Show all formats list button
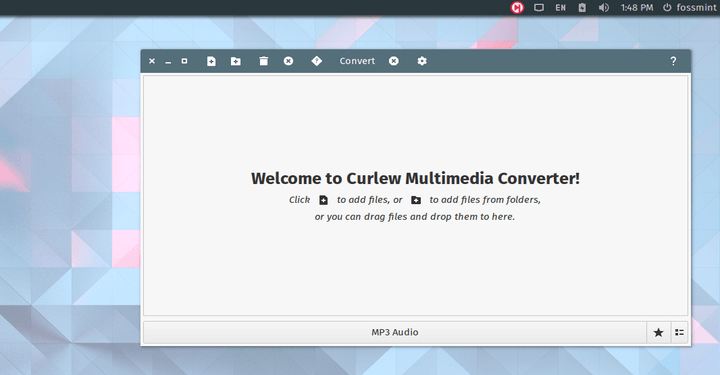The width and height of the screenshot is (720, 375). click(x=680, y=332)
